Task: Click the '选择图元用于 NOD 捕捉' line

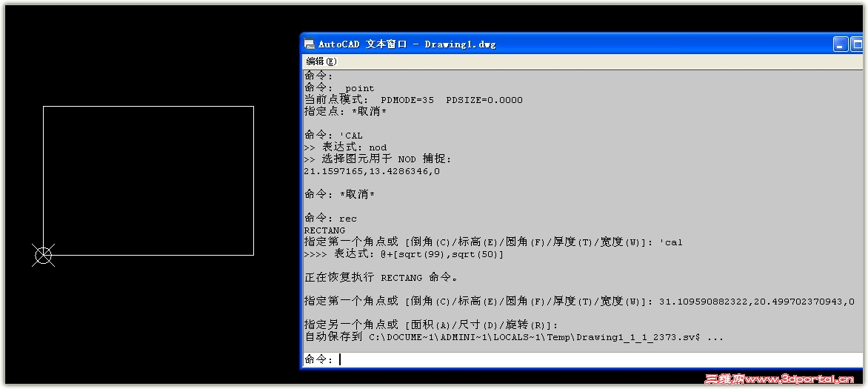Action: [378, 159]
